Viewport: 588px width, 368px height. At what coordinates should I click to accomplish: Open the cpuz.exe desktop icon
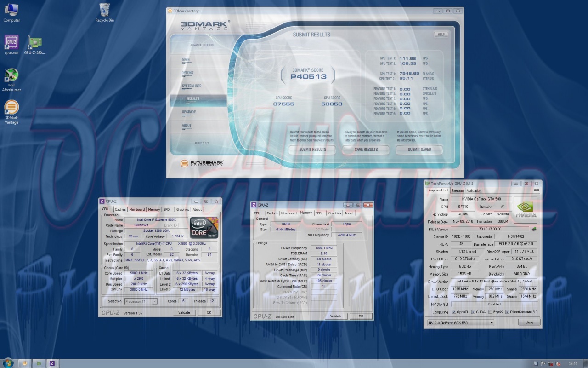[x=11, y=42]
